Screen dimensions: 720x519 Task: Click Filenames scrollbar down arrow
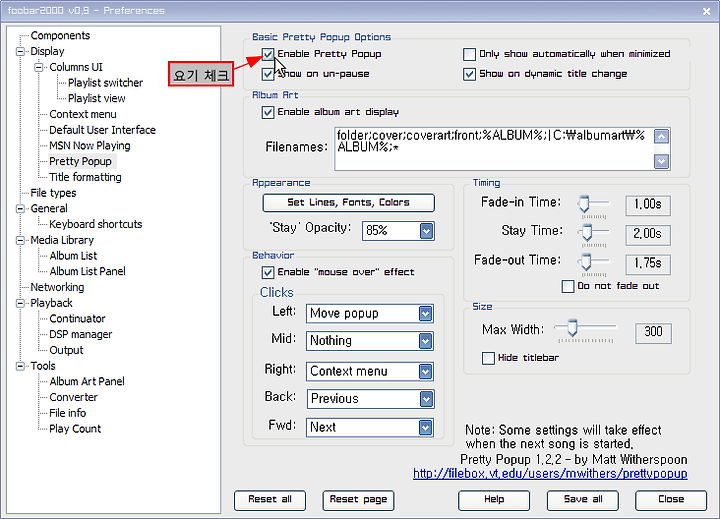click(x=662, y=161)
